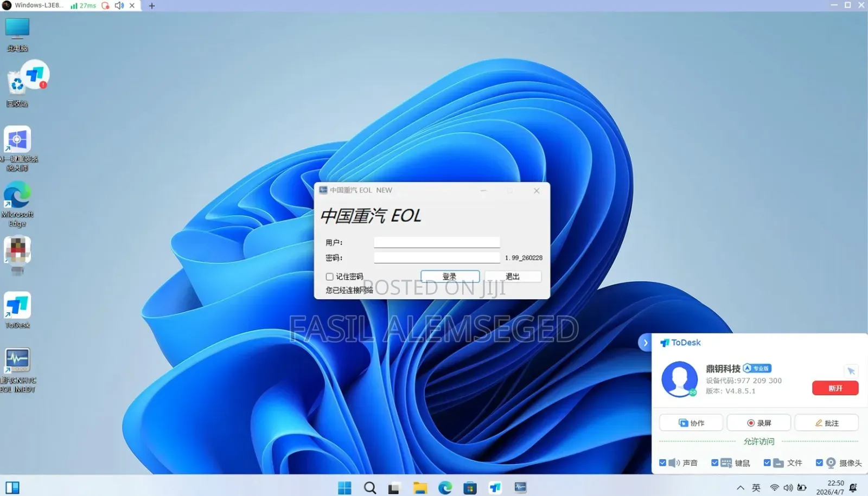Click the 退出 exit button
The height and width of the screenshot is (496, 868).
pos(513,276)
